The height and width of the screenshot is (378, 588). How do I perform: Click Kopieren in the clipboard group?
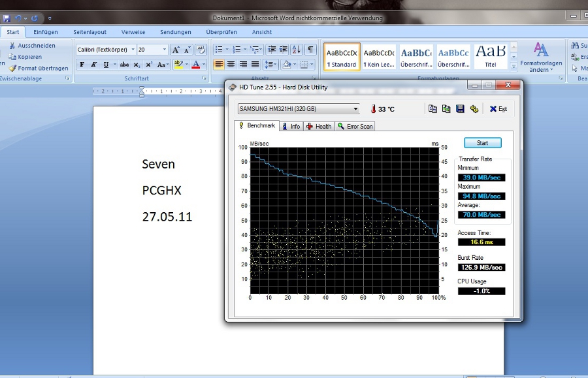25,57
